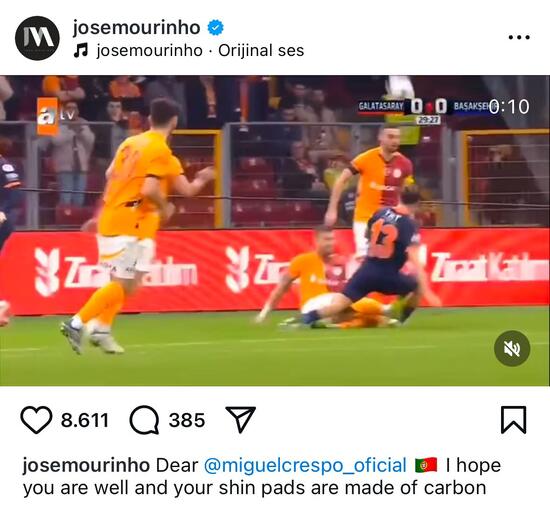Unmute the video sound
This screenshot has height=510, width=550.
[512, 348]
